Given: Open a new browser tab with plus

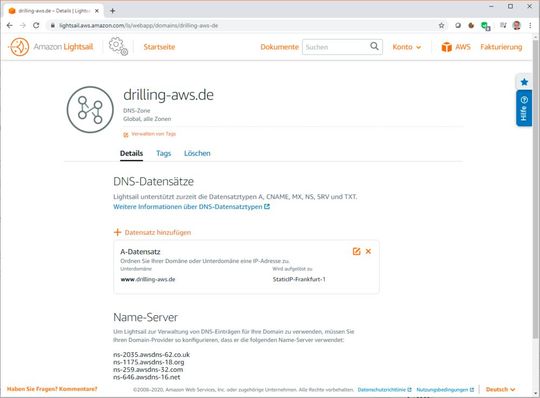Looking at the screenshot, I should [x=112, y=11].
